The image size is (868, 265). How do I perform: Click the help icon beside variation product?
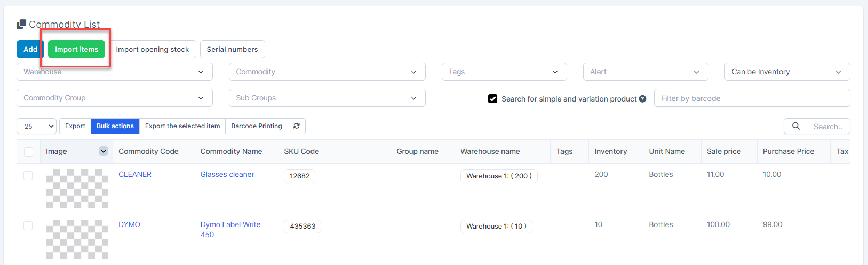[642, 99]
